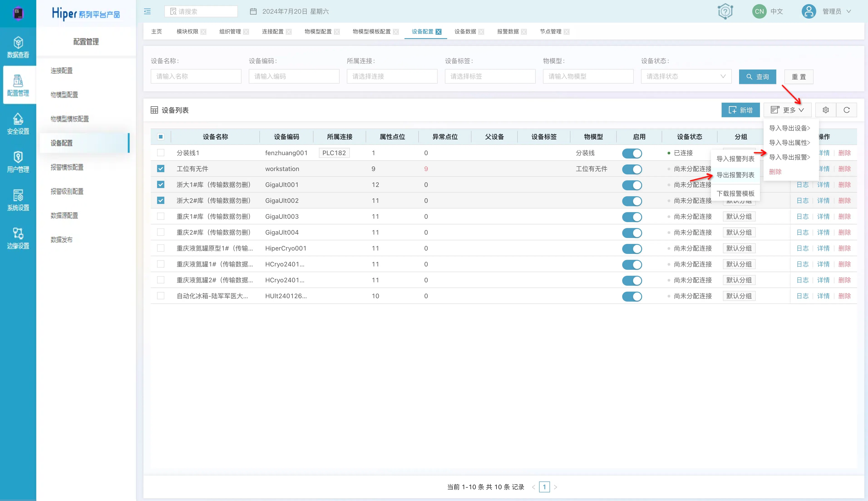Check the 分装线1 row checkbox
This screenshot has width=868, height=501.
coord(161,152)
